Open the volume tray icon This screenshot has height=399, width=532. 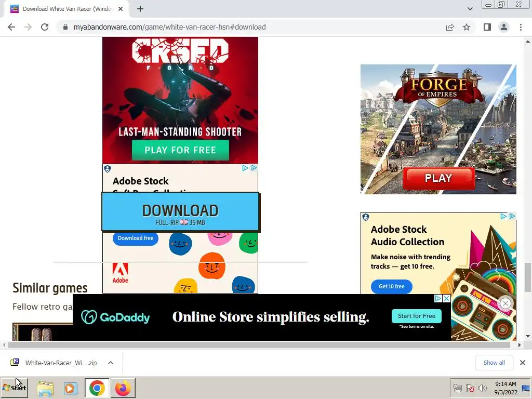point(482,388)
